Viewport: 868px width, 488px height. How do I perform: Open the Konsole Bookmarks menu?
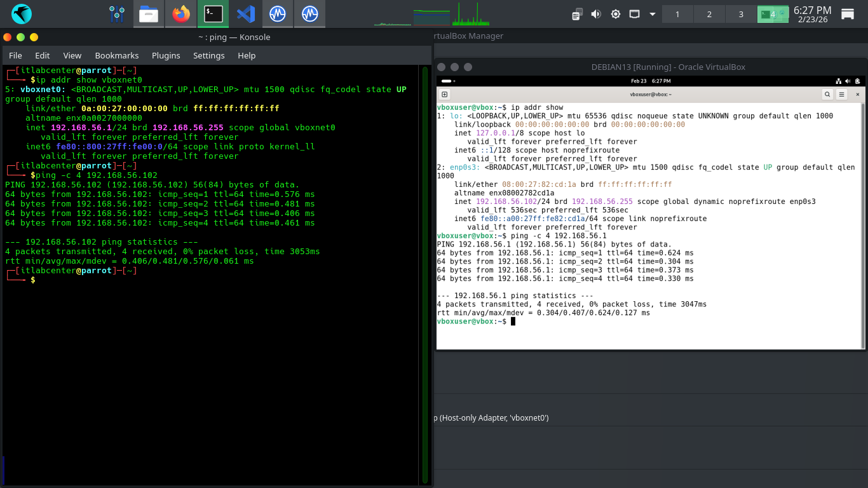point(116,55)
